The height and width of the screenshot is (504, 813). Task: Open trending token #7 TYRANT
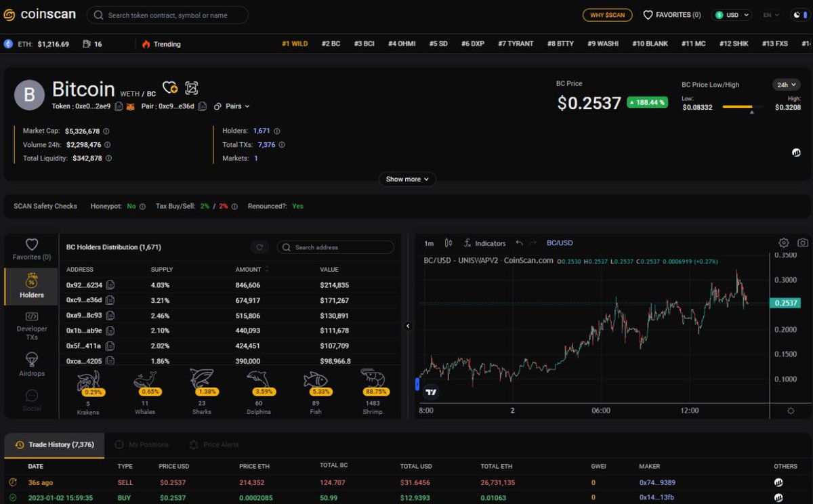coord(516,43)
